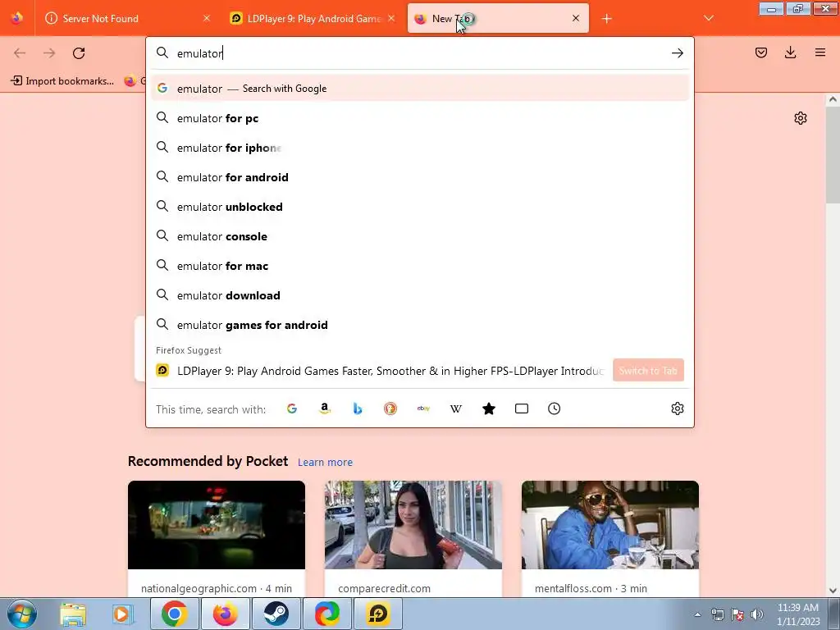Open Steam from the taskbar
Image resolution: width=840 pixels, height=630 pixels.
click(276, 614)
